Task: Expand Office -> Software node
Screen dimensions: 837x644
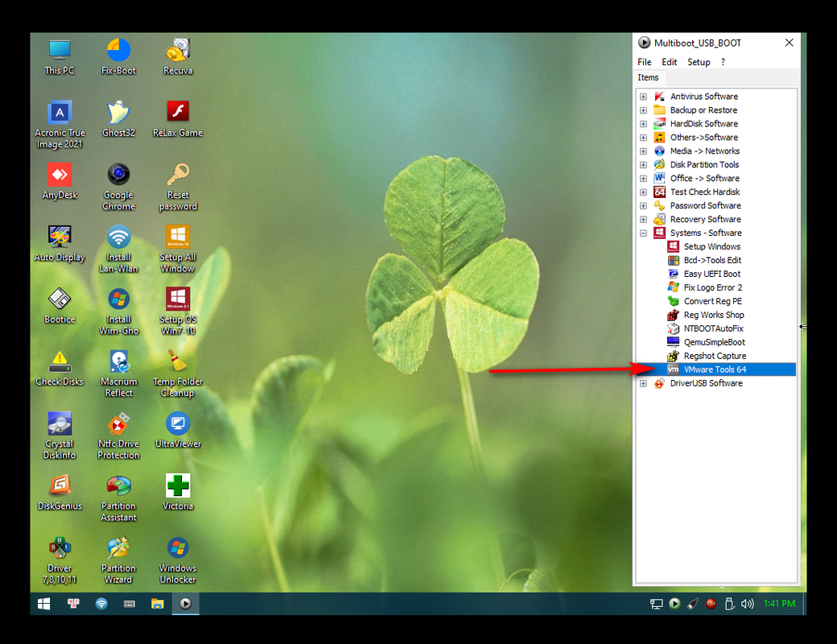Action: click(x=643, y=179)
